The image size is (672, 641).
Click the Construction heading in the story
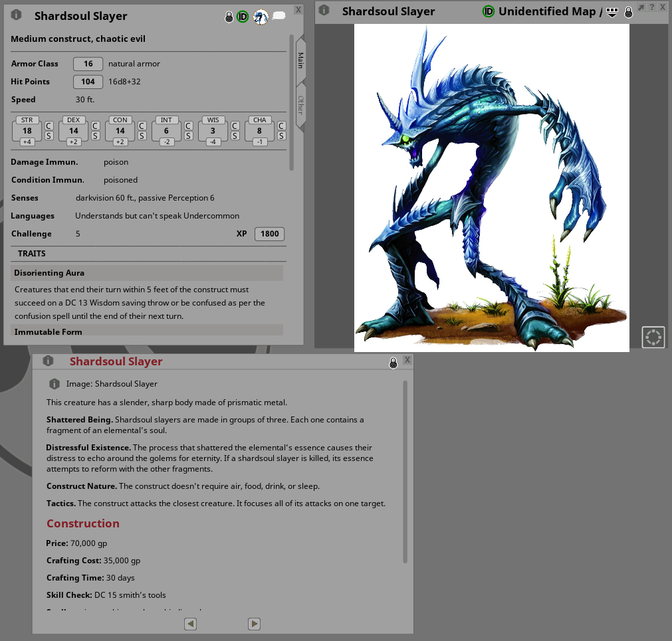[x=83, y=523]
